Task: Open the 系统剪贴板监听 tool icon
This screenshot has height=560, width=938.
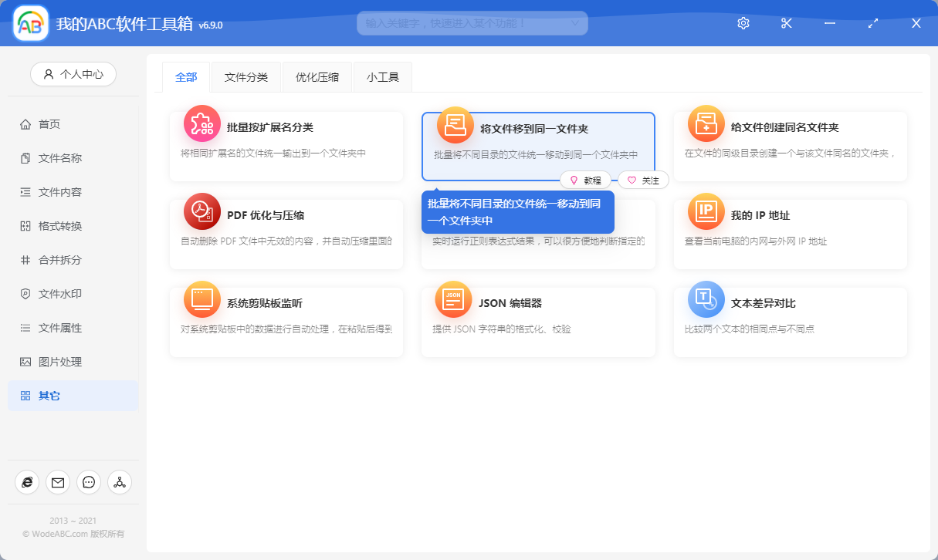Action: [201, 299]
